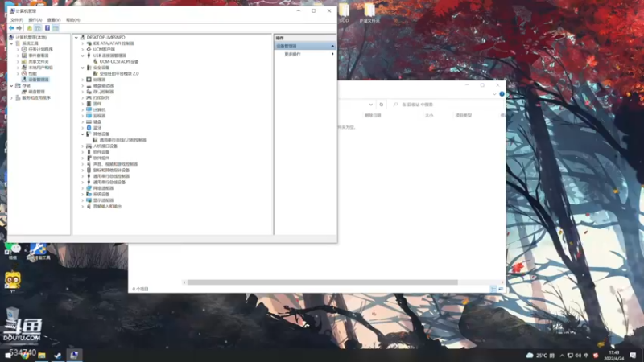The width and height of the screenshot is (644, 362).
Task: Click the blue help icon in Recycle Bin window
Action: coord(502,94)
